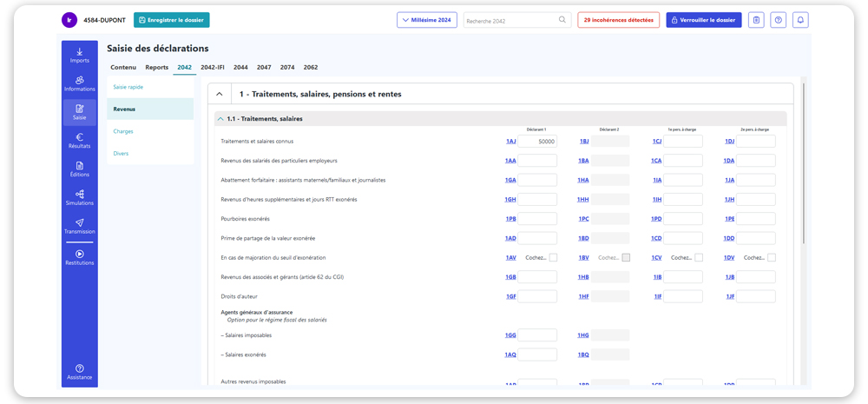Open the Millésime 2024 dropdown

427,20
